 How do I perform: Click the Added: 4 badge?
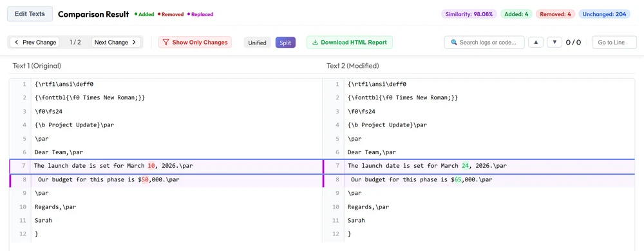click(516, 14)
